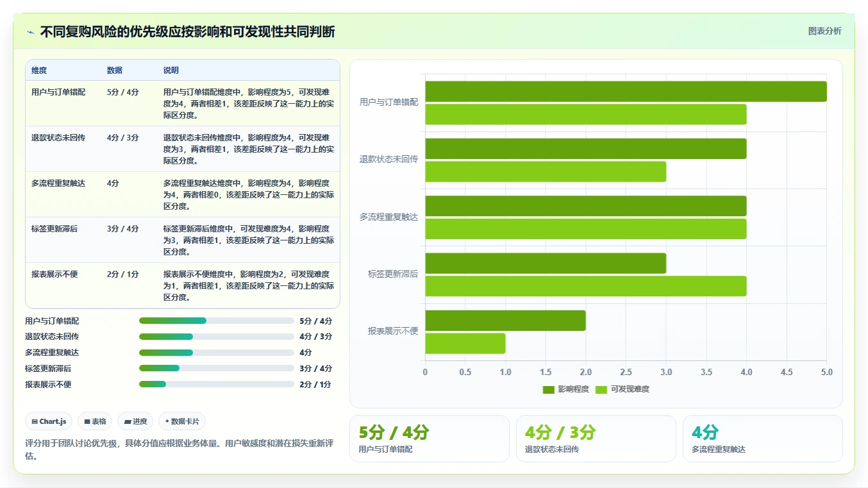Click the 多流程重复触达 y-axis label in chart
Image resolution: width=868 pixels, height=488 pixels.
388,217
